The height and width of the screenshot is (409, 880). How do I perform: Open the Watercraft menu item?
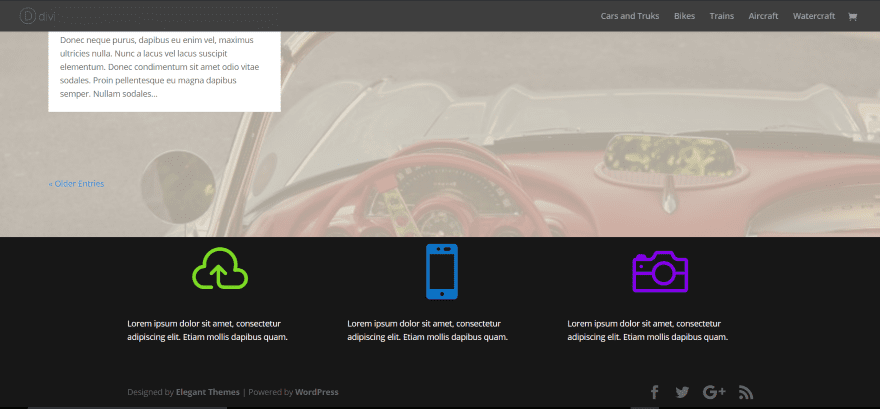click(814, 16)
